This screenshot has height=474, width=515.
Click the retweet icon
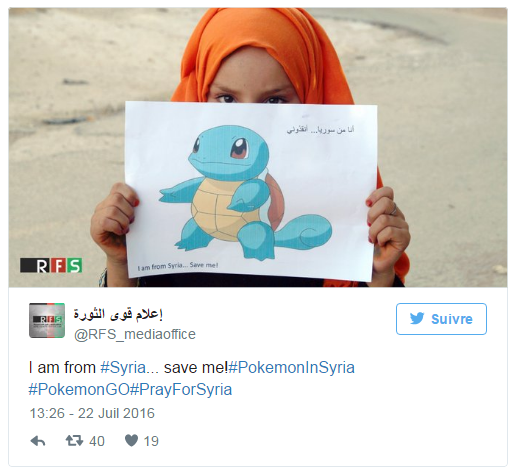(x=74, y=441)
